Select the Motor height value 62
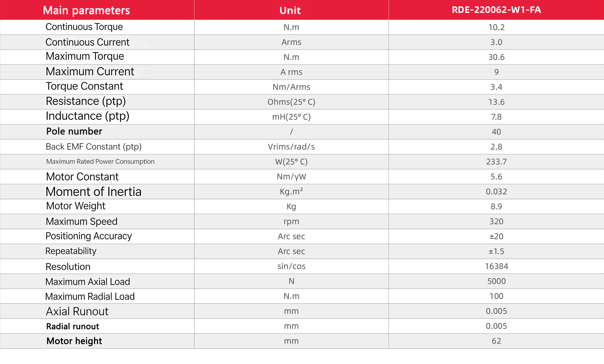The image size is (604, 364). click(496, 341)
